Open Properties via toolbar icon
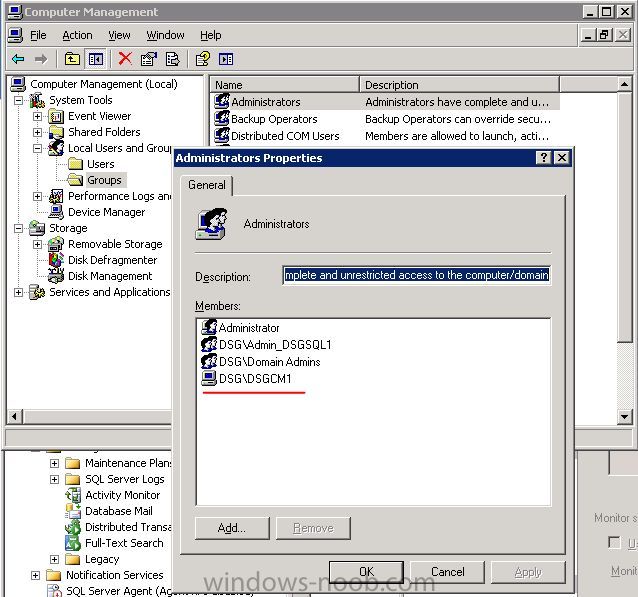The width and height of the screenshot is (638, 597). click(149, 59)
